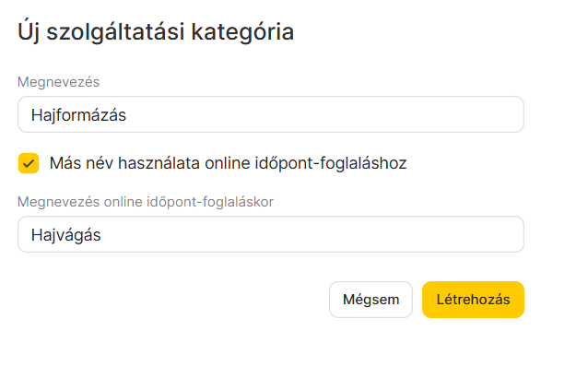This screenshot has height=390, width=588.
Task: Focus the Hajvágás text input
Action: pos(271,235)
